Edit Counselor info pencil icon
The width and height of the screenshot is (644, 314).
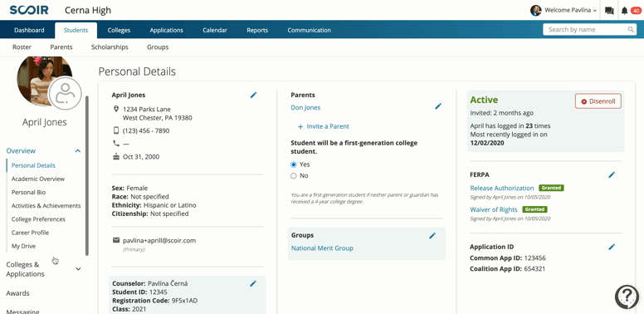tap(253, 283)
